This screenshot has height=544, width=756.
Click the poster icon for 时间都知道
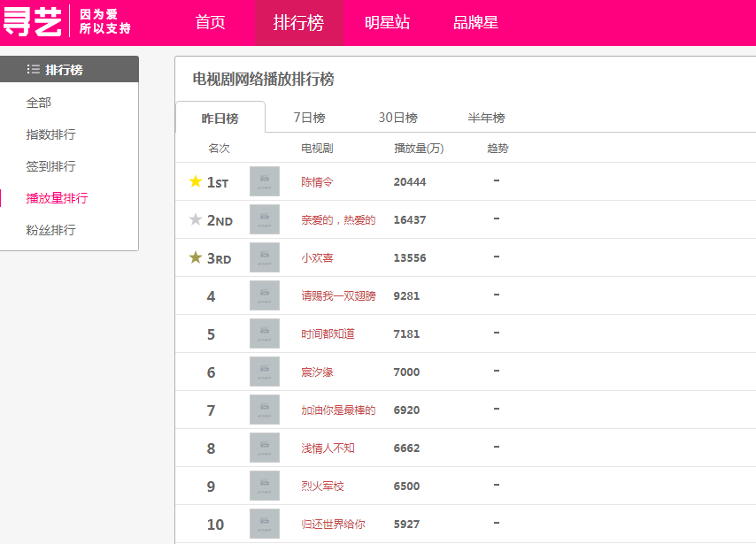[264, 333]
